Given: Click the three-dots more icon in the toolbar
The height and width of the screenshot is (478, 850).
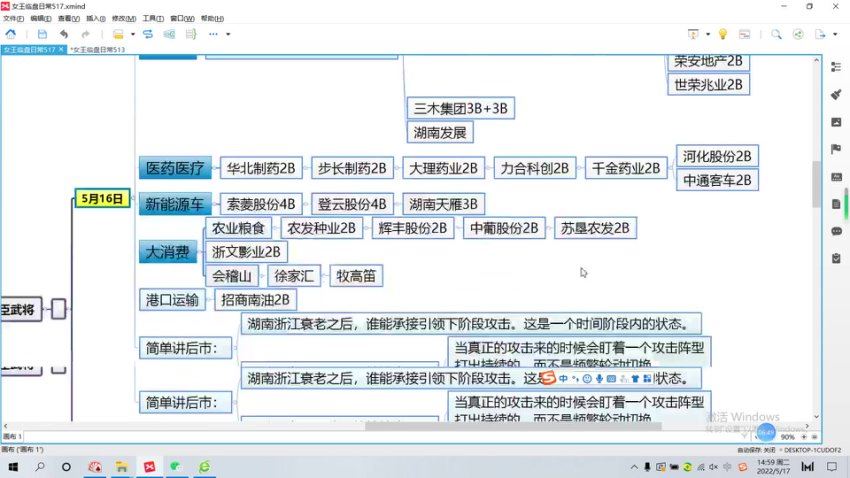Looking at the screenshot, I should click(x=213, y=34).
